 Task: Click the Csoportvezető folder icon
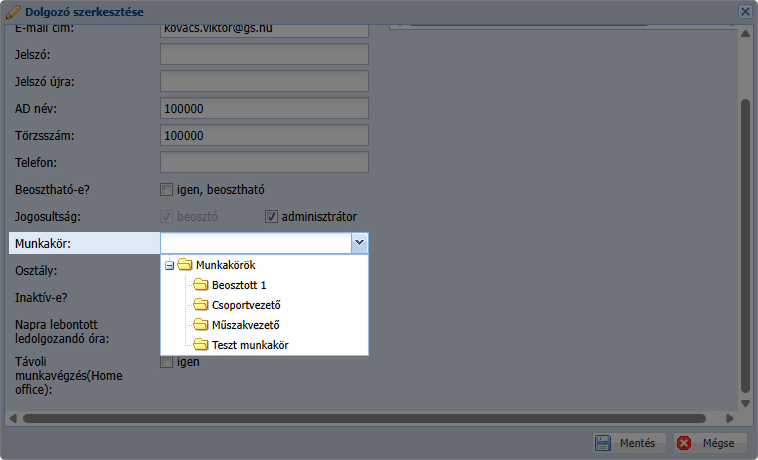201,305
